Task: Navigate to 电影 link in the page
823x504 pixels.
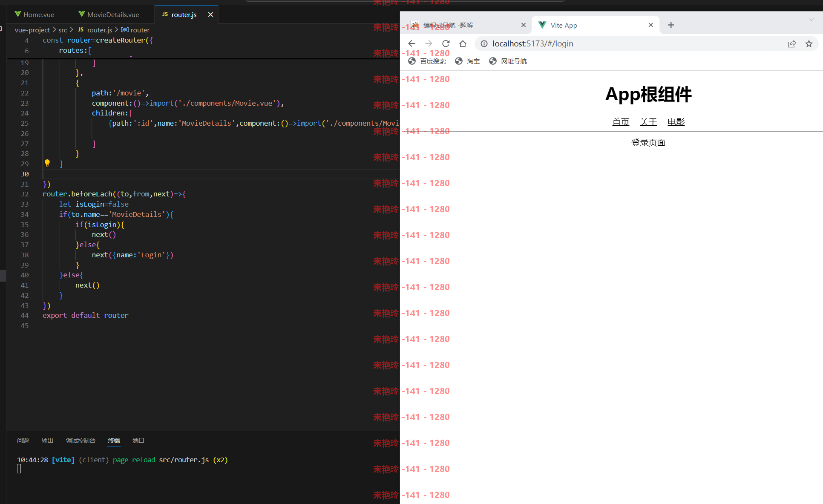Action: coord(676,122)
